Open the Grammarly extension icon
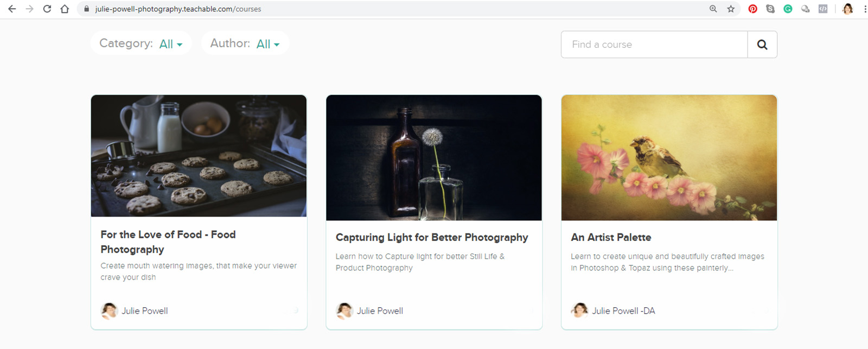868x349 pixels. 788,9
